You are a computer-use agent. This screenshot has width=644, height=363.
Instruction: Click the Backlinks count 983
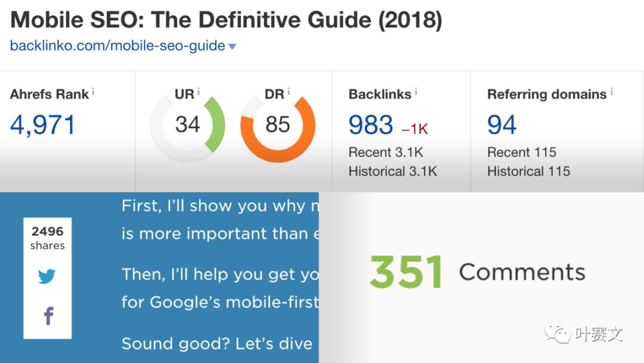[371, 125]
